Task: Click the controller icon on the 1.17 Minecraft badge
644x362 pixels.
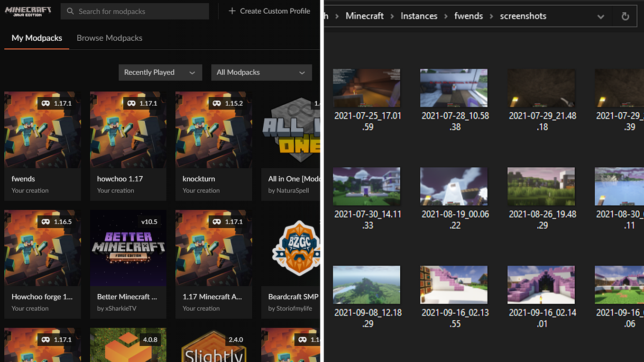Action: coord(216,221)
